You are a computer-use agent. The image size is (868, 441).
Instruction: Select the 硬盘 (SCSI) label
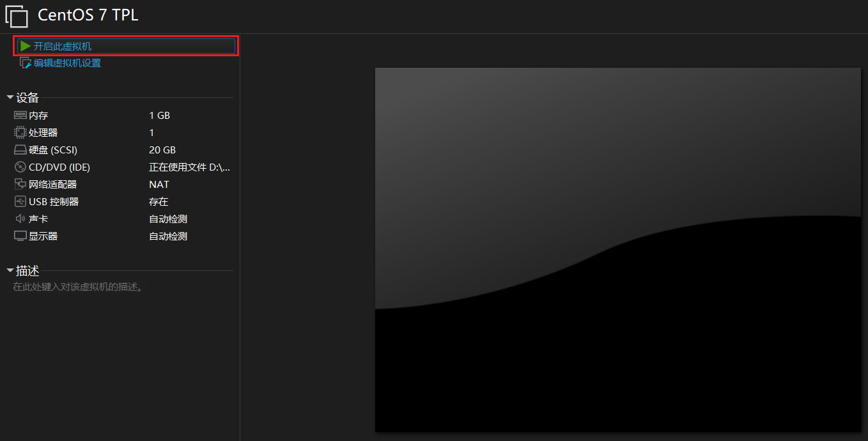(53, 150)
